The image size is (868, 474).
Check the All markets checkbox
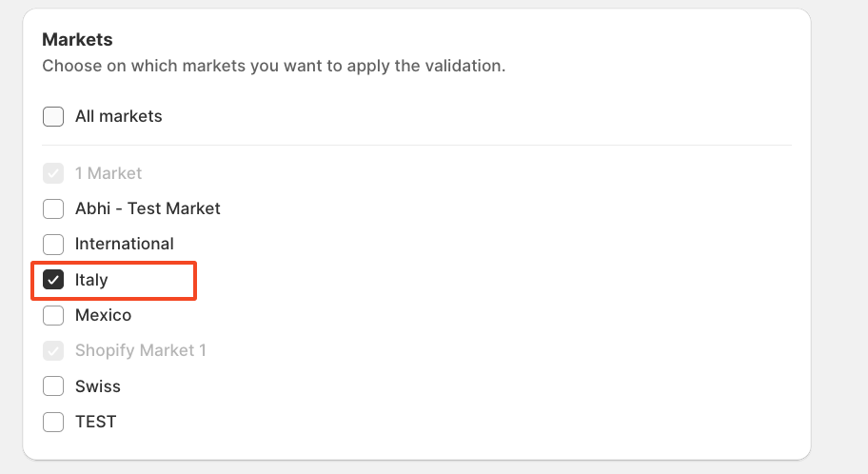click(53, 117)
